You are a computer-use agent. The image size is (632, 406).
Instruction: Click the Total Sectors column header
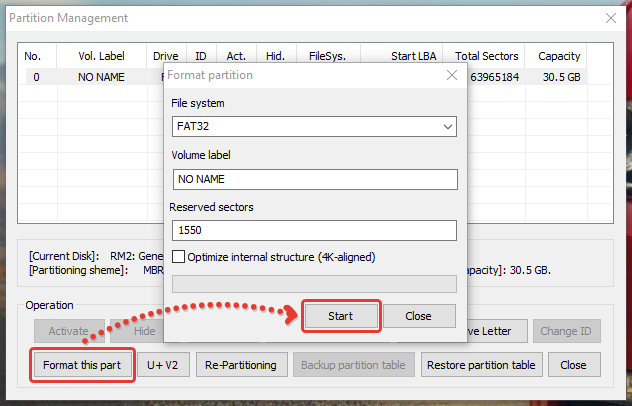487,56
